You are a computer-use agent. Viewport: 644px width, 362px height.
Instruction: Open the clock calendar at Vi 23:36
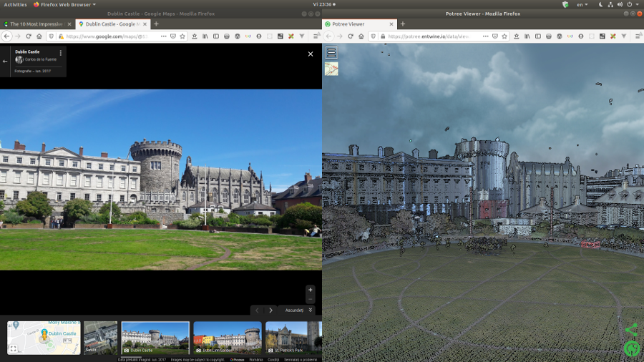[324, 4]
